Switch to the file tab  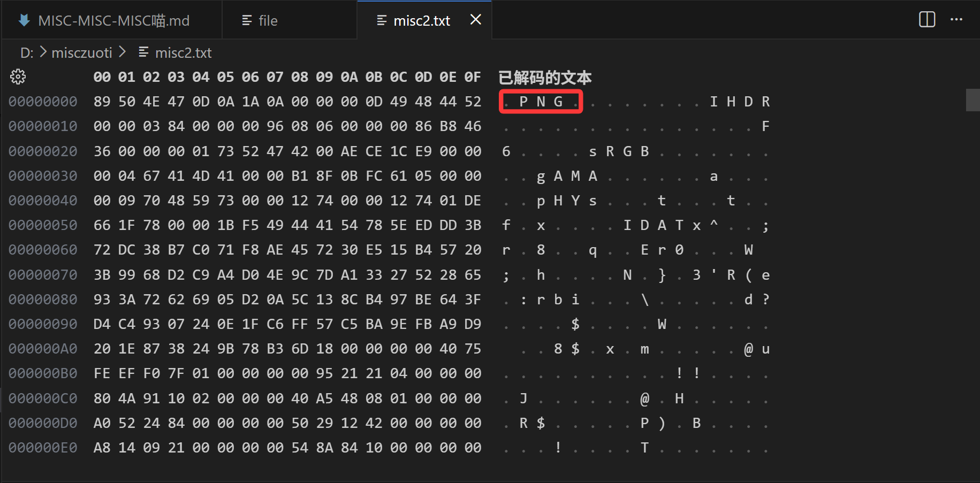268,20
